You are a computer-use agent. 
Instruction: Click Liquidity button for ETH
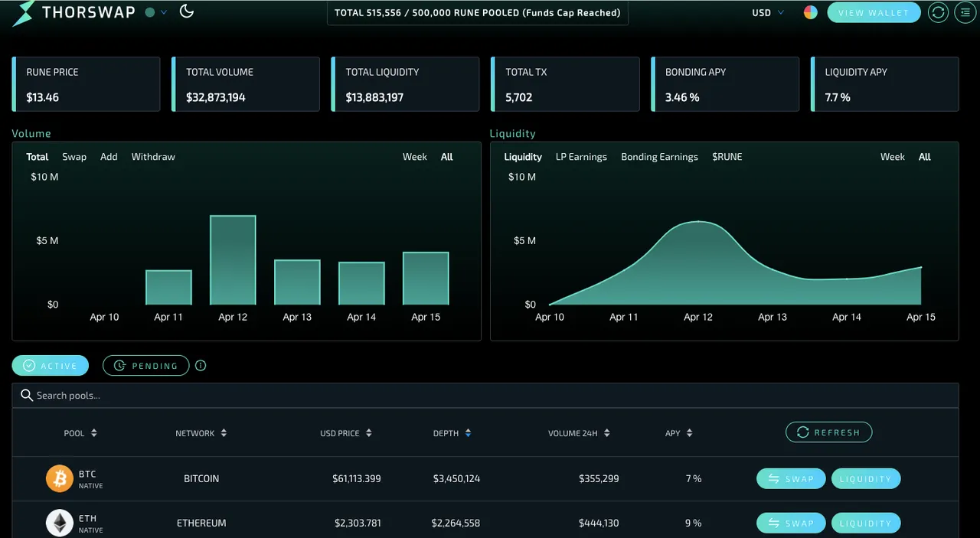[866, 523]
